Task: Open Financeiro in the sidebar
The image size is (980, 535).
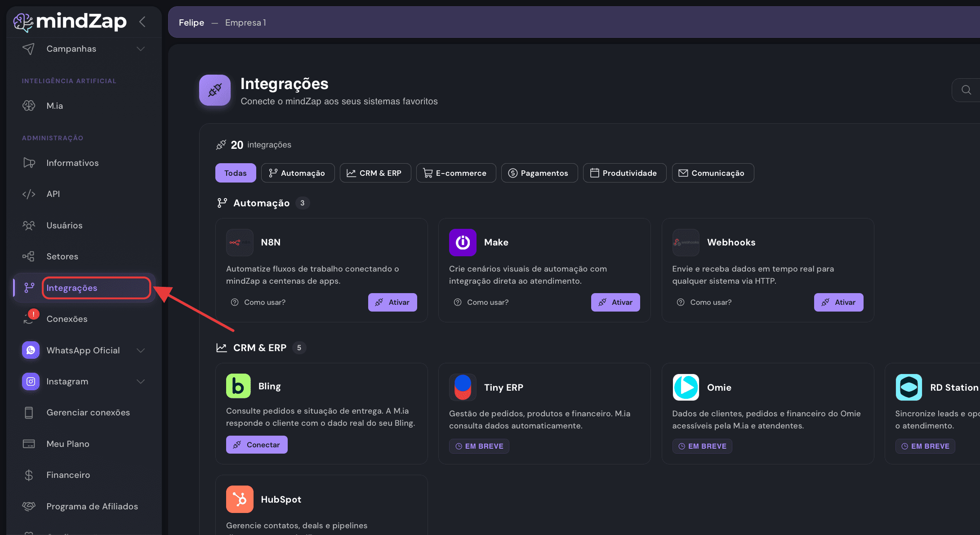Action: (x=84, y=475)
